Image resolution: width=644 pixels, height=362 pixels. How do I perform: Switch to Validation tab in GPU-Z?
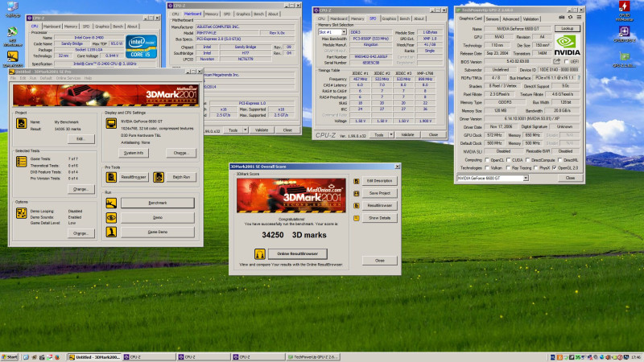click(x=530, y=19)
